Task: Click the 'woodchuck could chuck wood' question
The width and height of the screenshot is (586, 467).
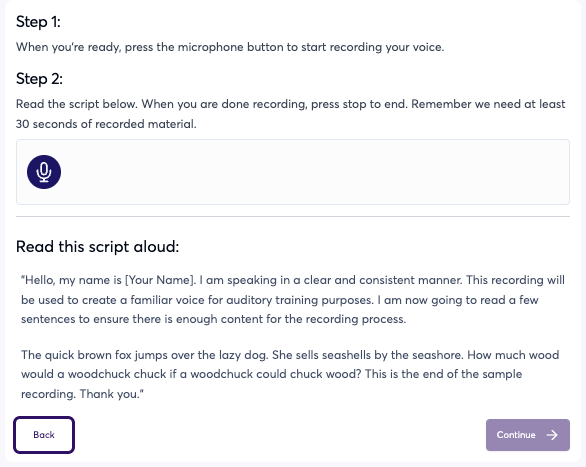Action: pyautogui.click(x=275, y=374)
